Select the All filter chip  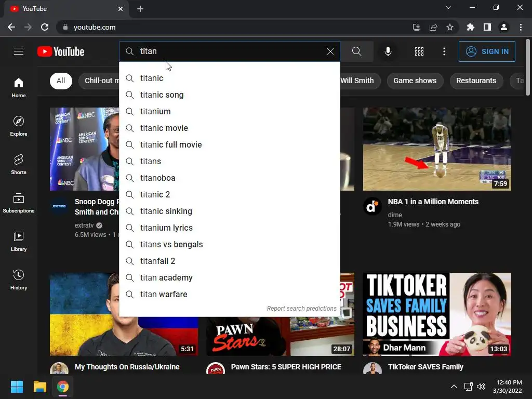click(x=61, y=81)
